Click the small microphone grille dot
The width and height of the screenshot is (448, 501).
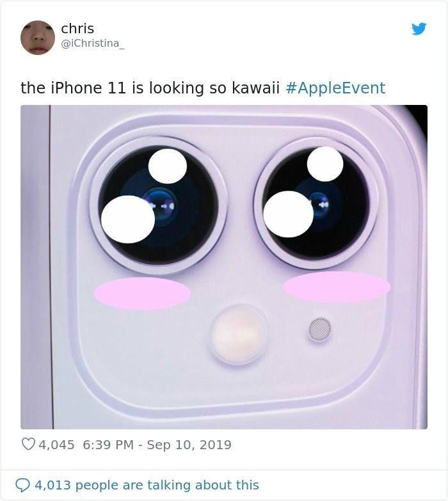320,330
